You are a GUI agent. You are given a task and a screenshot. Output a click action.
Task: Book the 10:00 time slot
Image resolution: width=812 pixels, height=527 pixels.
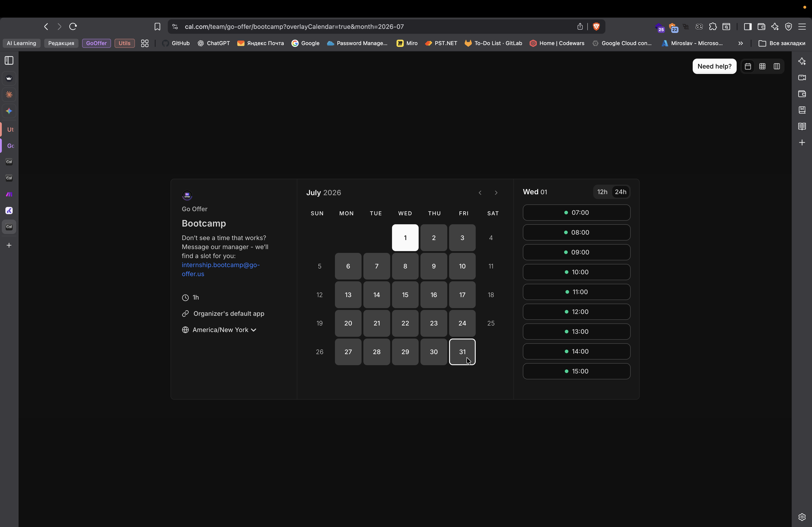[x=576, y=272]
